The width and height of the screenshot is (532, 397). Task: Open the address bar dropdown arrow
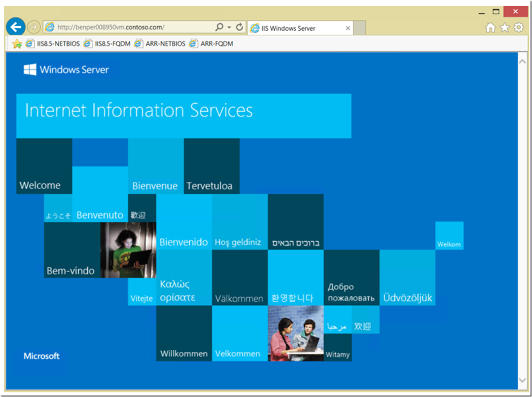pyautogui.click(x=229, y=27)
